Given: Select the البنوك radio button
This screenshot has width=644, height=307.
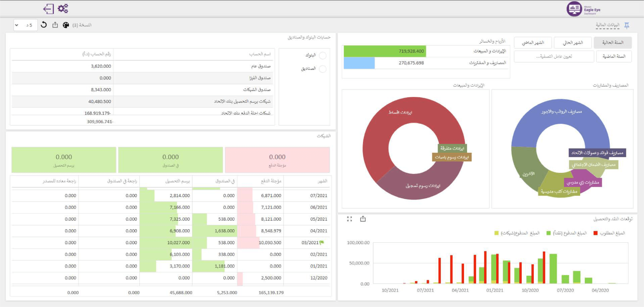Looking at the screenshot, I should tap(323, 55).
